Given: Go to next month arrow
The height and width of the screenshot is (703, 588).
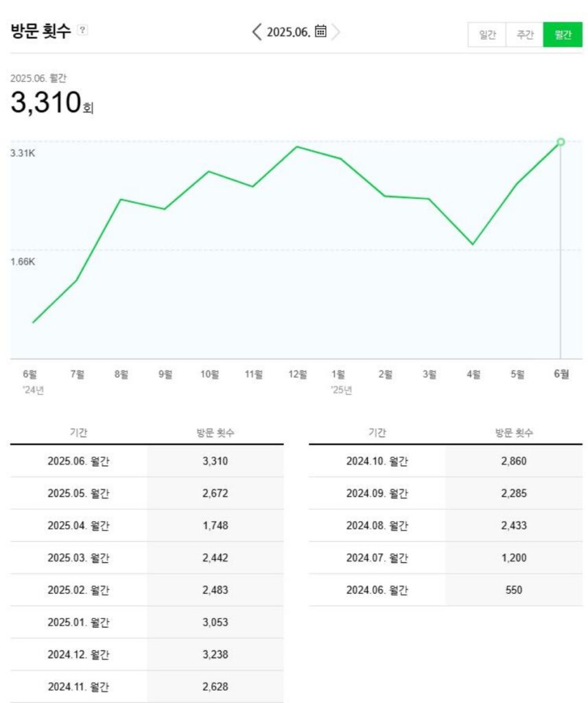Looking at the screenshot, I should tap(336, 32).
